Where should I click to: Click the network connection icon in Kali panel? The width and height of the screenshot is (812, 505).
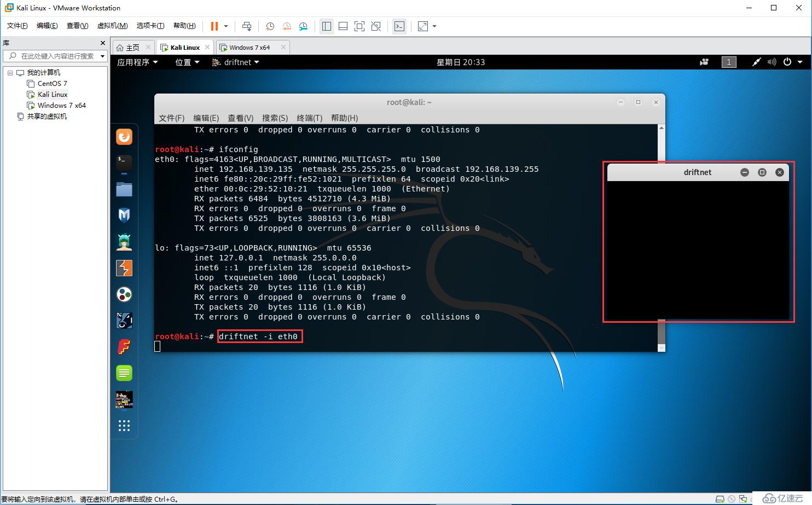click(x=756, y=62)
